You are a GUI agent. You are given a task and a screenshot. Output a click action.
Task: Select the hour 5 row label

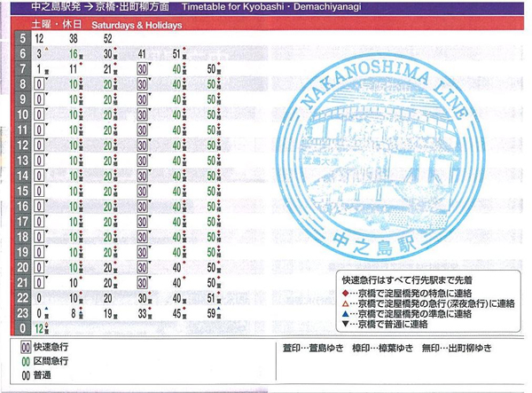(x=22, y=38)
